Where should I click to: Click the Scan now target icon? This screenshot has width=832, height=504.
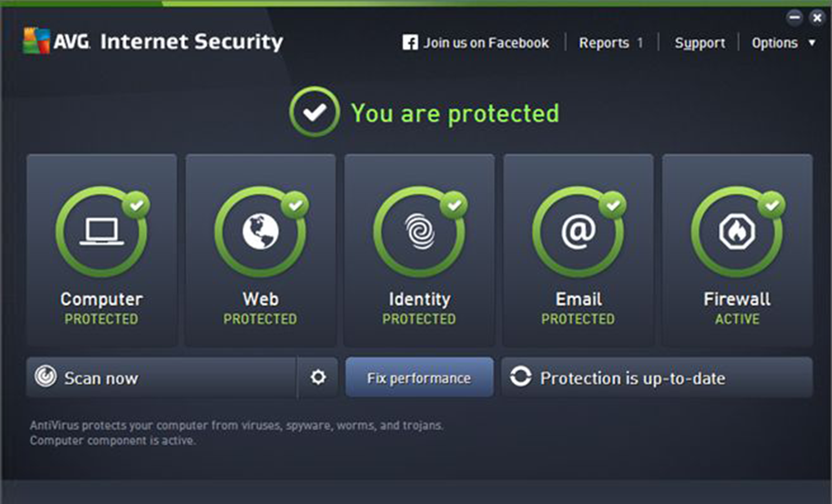[46, 378]
